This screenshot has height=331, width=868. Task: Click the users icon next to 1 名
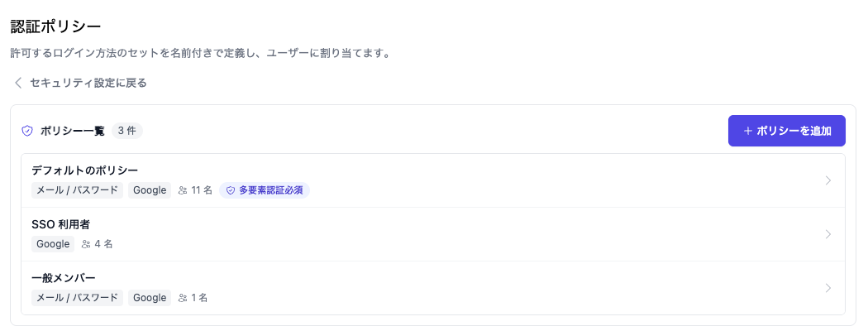184,298
